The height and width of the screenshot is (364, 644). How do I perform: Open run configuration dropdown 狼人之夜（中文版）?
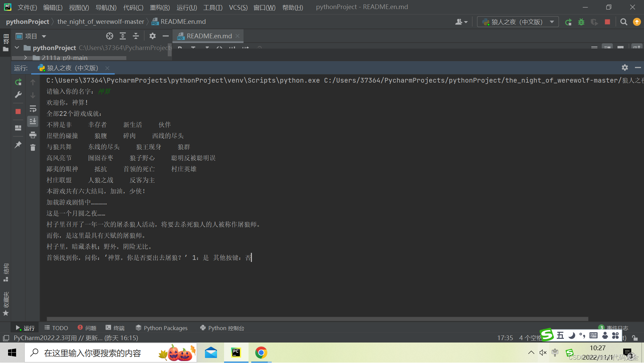coord(518,22)
